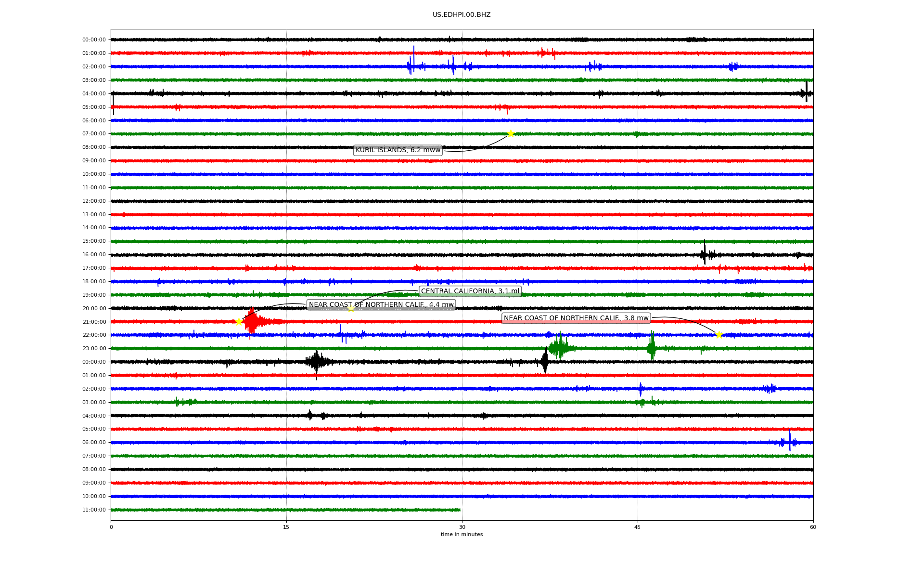The height and width of the screenshot is (578, 924).
Task: Click the last 11:00:00 row label at the bottom
Action: [94, 510]
